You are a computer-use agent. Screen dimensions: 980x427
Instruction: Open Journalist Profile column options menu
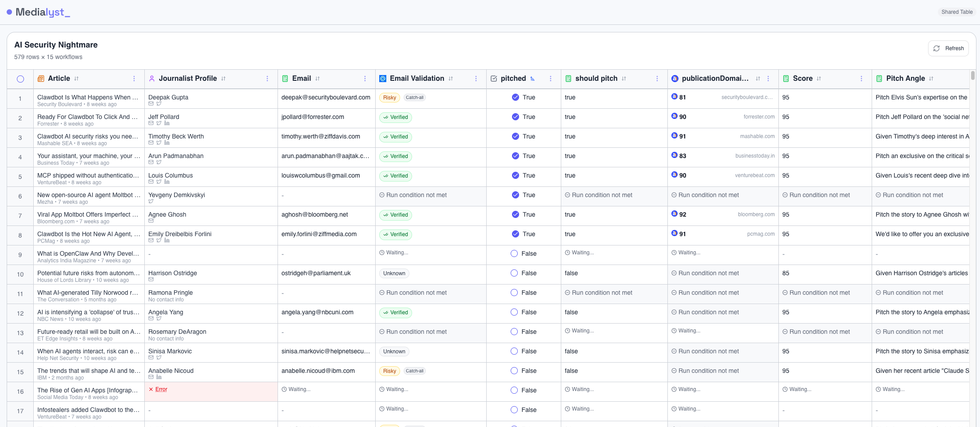click(x=267, y=79)
